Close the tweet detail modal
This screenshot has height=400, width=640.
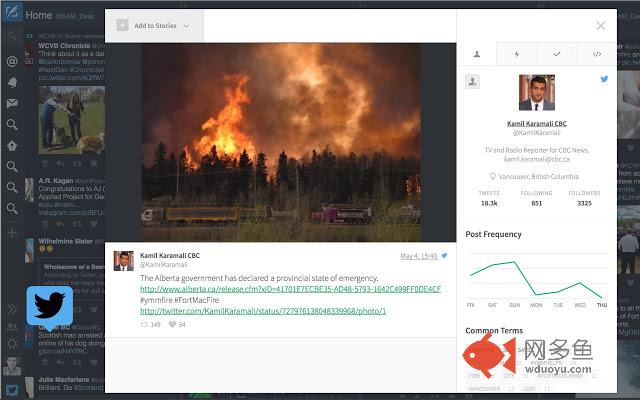[601, 26]
